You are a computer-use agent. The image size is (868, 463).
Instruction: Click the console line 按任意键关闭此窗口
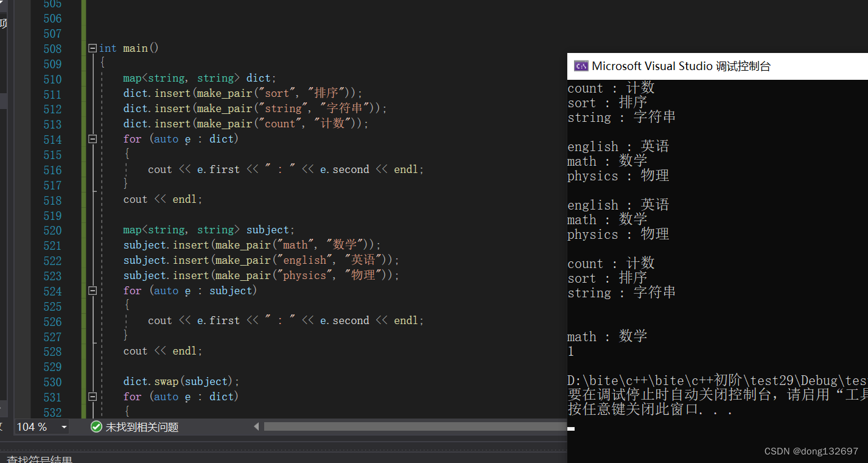tap(649, 409)
